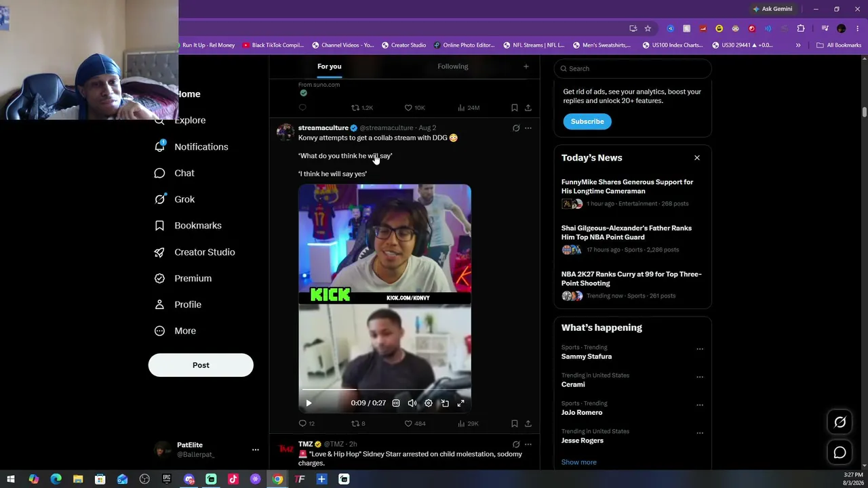Like the suno.com post with 10K likes
The image size is (868, 488).
pos(415,108)
